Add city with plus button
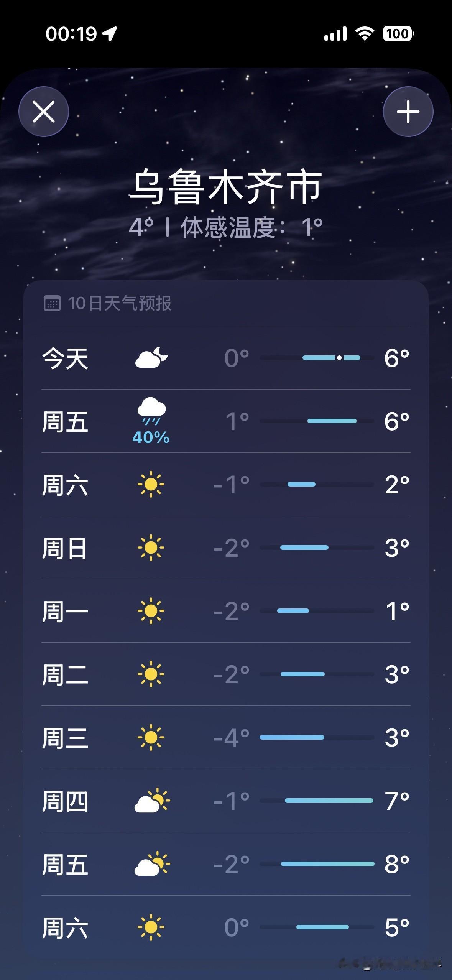This screenshot has width=452, height=980. click(x=408, y=112)
